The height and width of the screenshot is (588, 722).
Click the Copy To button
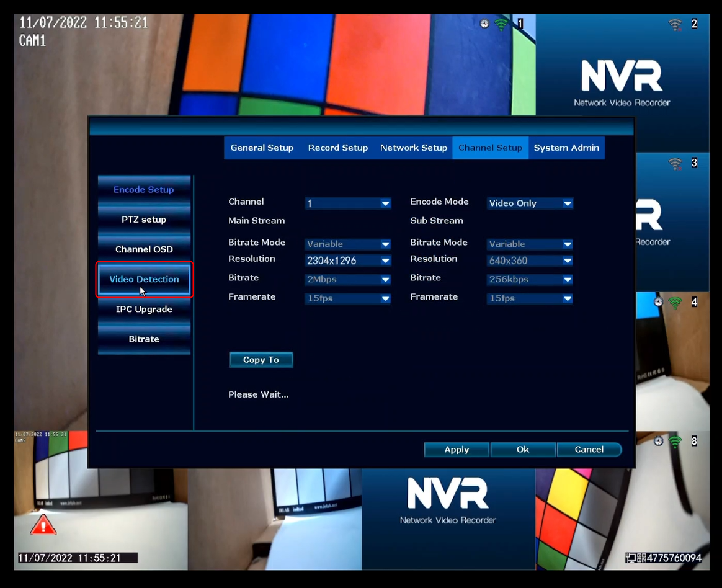(x=261, y=360)
